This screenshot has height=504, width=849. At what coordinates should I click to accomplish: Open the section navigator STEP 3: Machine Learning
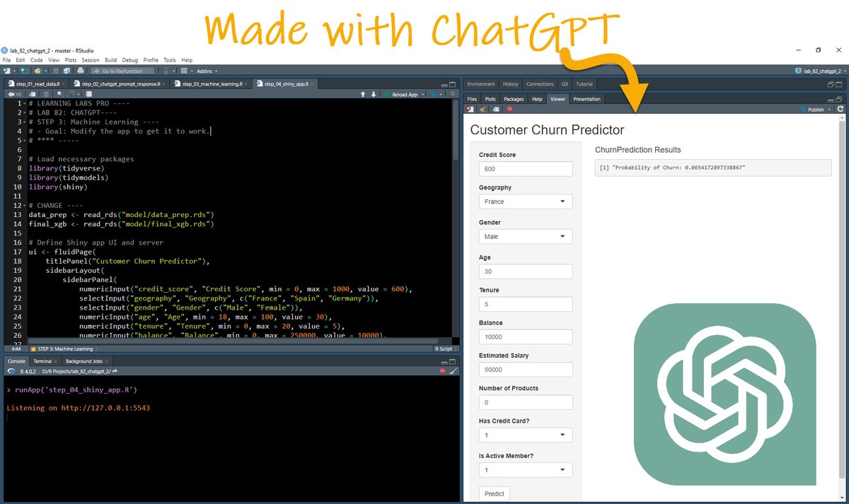pos(65,348)
